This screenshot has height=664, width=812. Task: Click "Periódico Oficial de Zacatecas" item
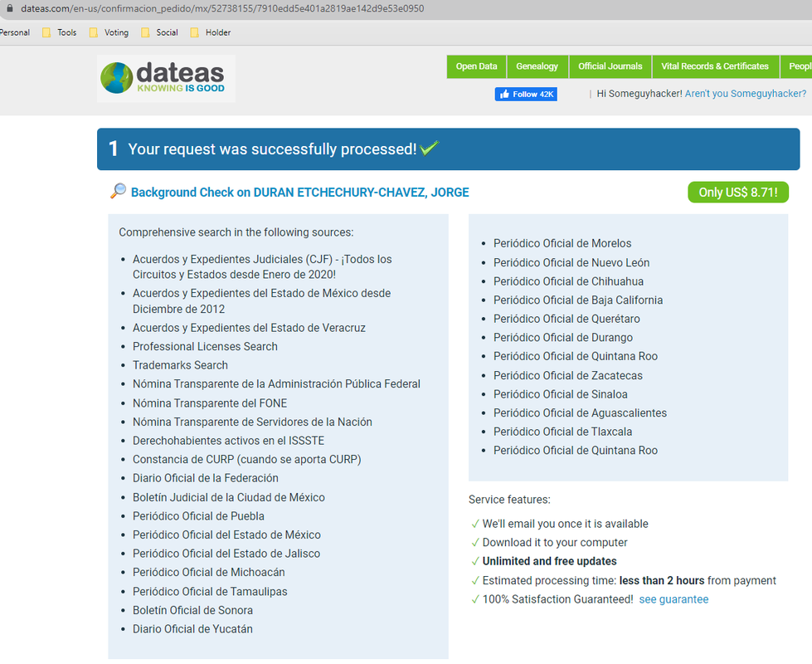(568, 375)
